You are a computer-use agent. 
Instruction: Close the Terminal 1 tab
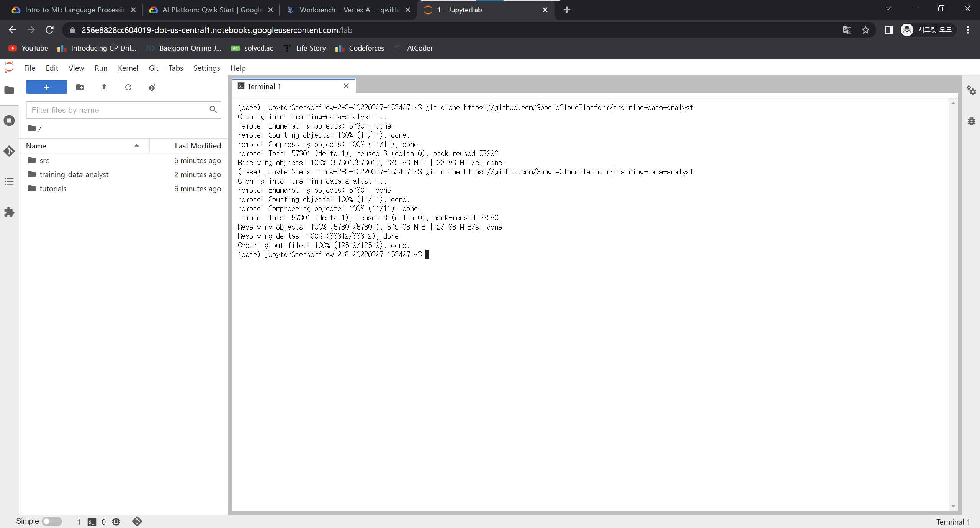click(x=346, y=86)
